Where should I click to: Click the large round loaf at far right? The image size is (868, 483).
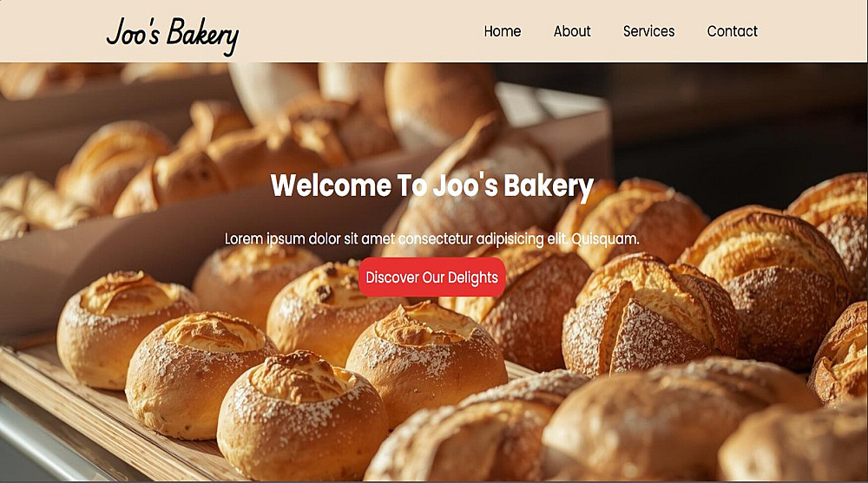[x=769, y=282]
